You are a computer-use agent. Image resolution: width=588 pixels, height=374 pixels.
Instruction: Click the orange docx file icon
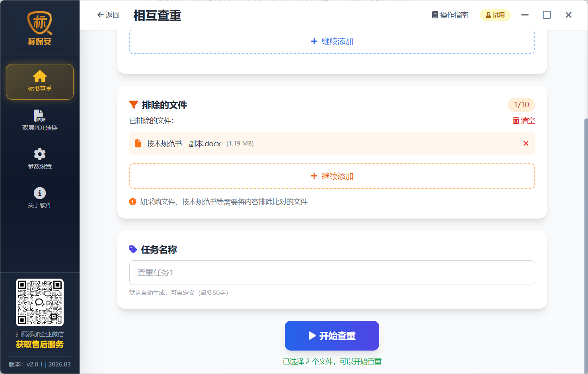tap(138, 143)
